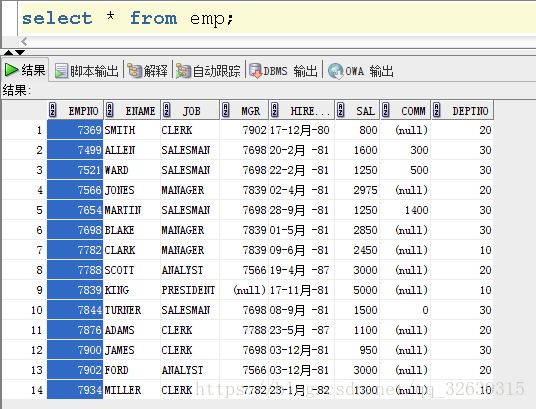This screenshot has width=536, height=409.
Task: Select the KING name cell
Action: pyautogui.click(x=132, y=290)
